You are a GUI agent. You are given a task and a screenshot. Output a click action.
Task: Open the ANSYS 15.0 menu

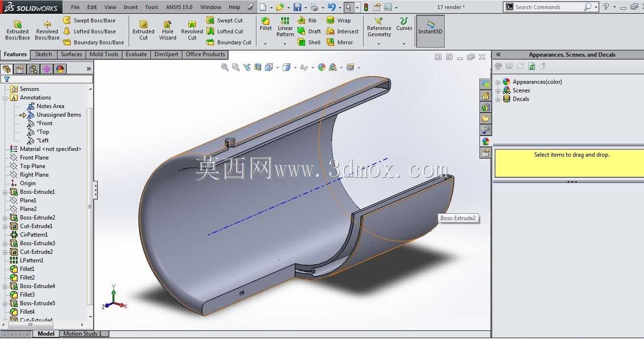(x=179, y=7)
